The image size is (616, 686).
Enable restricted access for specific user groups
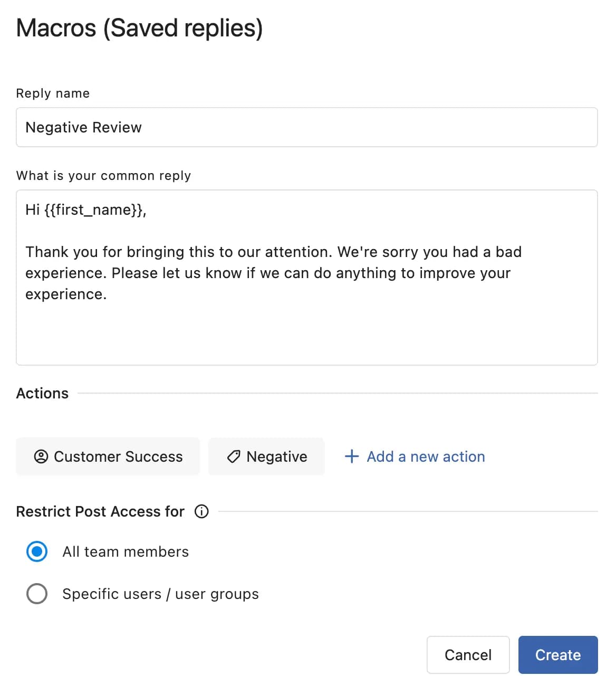[36, 594]
